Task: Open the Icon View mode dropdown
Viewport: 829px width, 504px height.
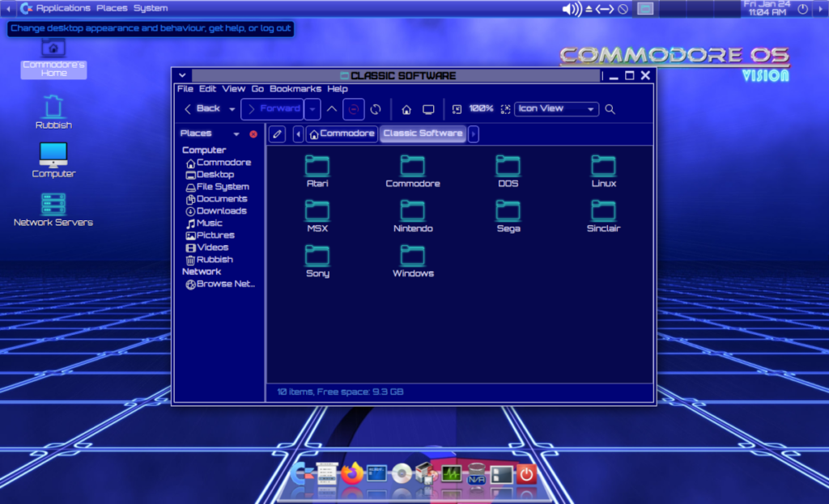Action: click(556, 109)
